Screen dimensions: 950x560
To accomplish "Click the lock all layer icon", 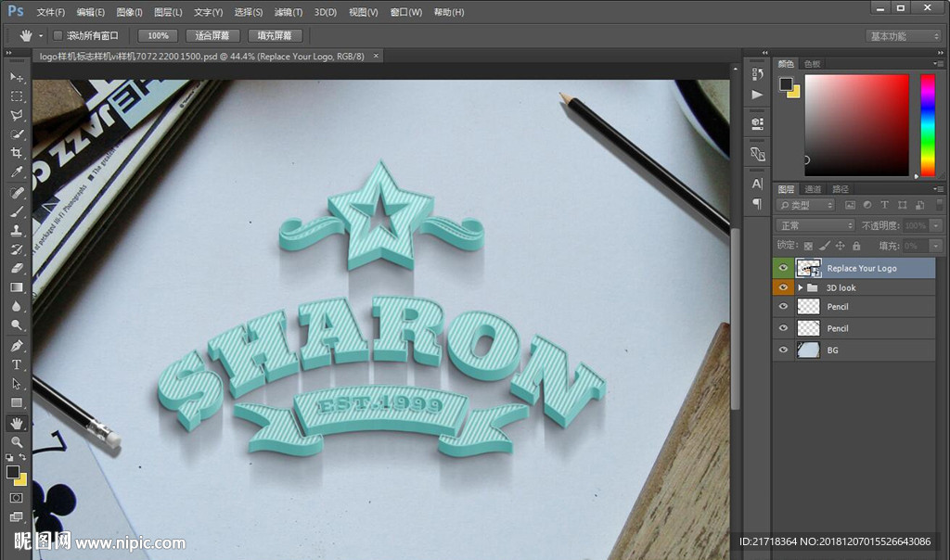I will [x=856, y=246].
